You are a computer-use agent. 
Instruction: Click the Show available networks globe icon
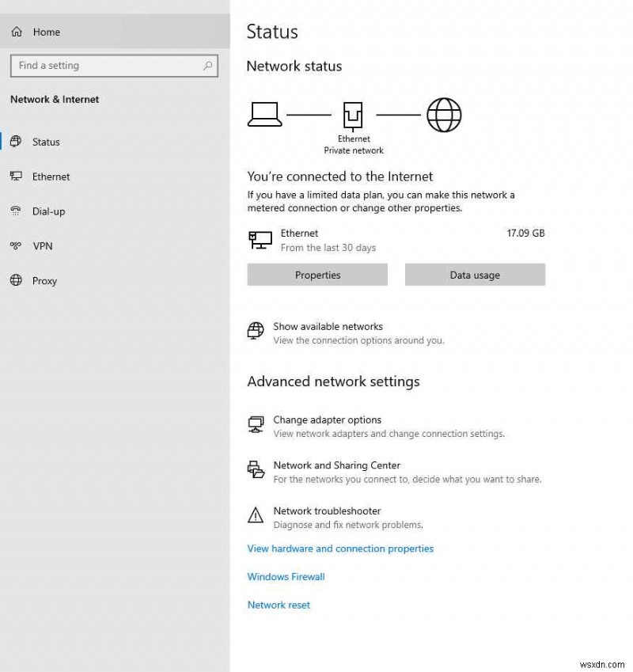coord(255,331)
